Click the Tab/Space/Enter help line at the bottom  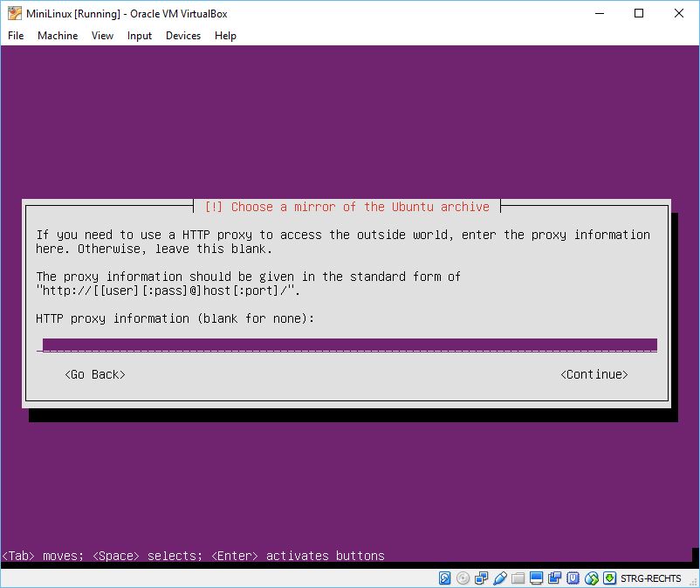[193, 556]
